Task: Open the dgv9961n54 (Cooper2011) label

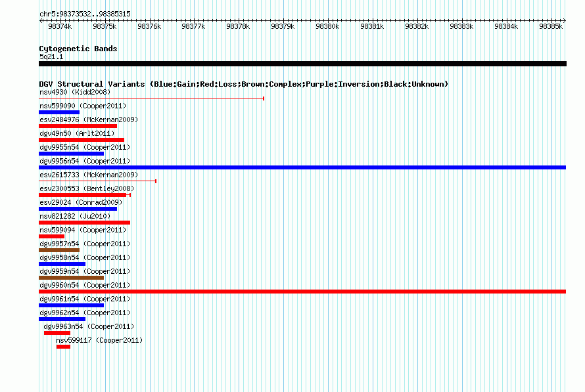Action: click(x=85, y=299)
